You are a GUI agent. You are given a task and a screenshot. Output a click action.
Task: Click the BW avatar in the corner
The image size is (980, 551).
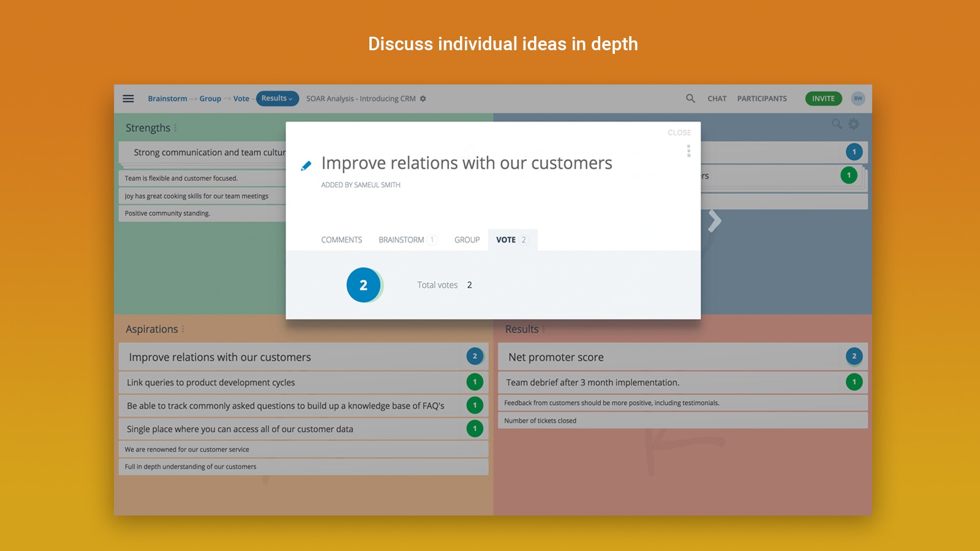click(858, 99)
